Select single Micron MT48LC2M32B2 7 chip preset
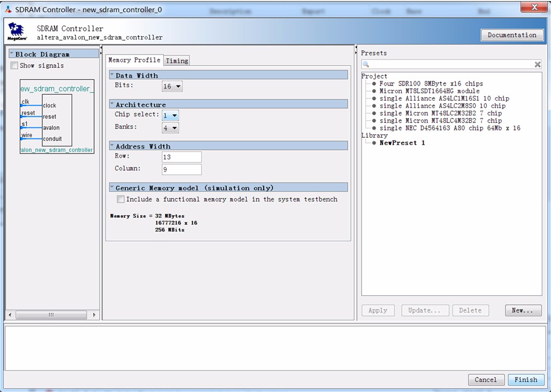 [441, 113]
